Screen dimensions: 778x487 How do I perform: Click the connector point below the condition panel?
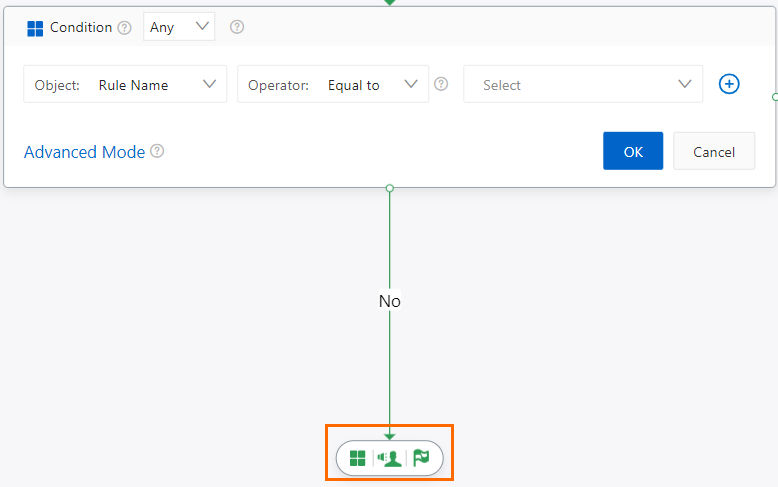click(x=389, y=188)
